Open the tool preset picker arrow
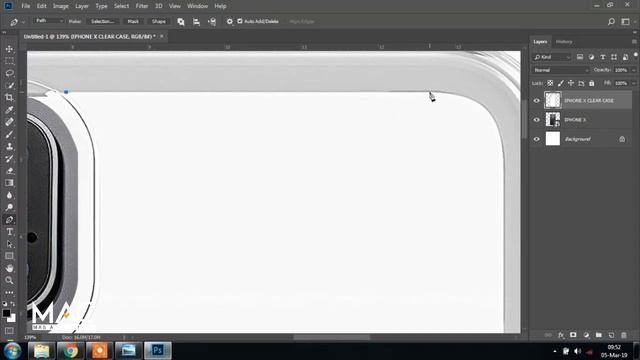 click(x=23, y=22)
